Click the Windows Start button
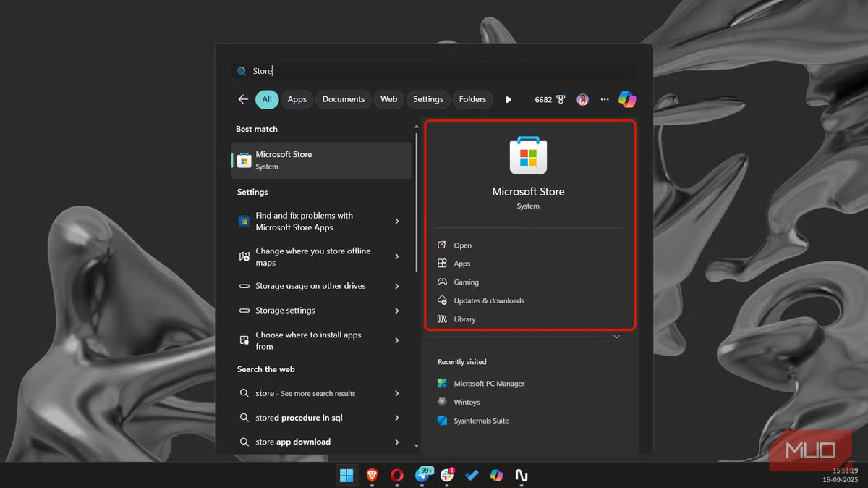 pos(346,475)
